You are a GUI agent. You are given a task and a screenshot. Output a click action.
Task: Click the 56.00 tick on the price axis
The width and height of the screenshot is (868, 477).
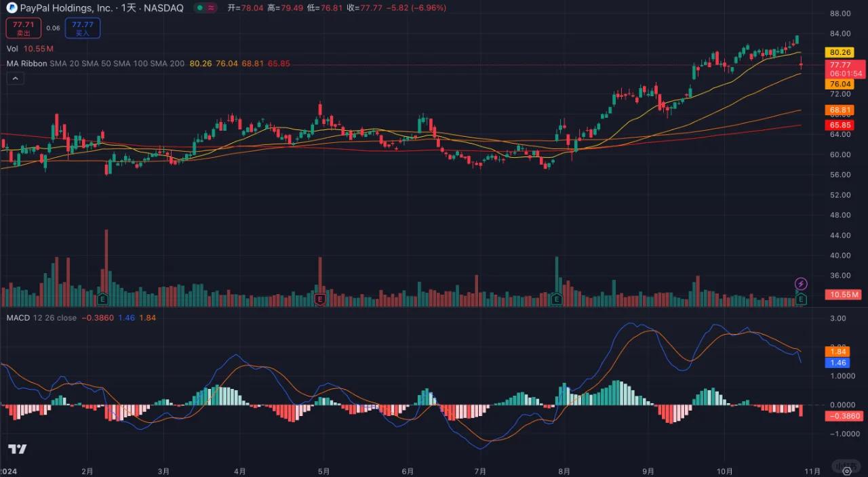click(x=840, y=175)
